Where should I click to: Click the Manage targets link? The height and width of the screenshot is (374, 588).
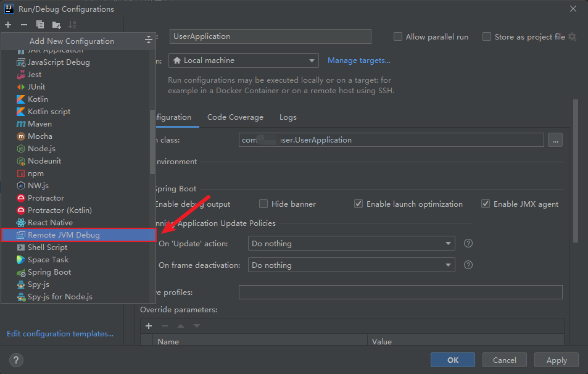click(x=358, y=60)
